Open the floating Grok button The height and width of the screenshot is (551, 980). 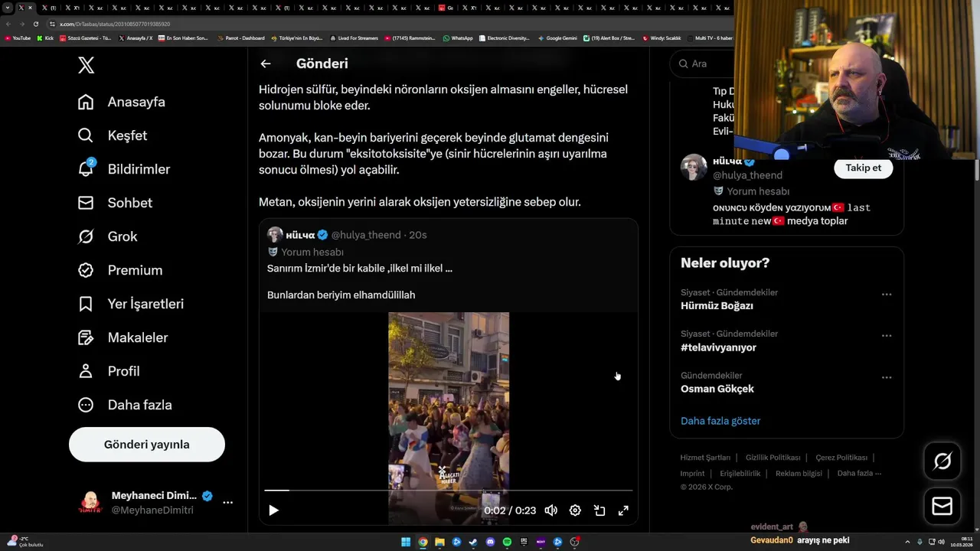(x=942, y=461)
